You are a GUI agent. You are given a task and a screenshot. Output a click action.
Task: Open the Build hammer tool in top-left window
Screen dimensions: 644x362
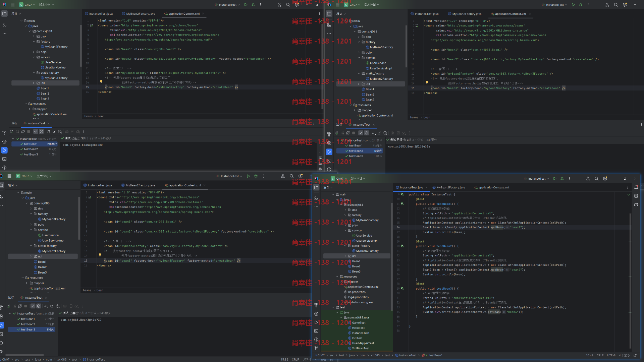coord(4,133)
